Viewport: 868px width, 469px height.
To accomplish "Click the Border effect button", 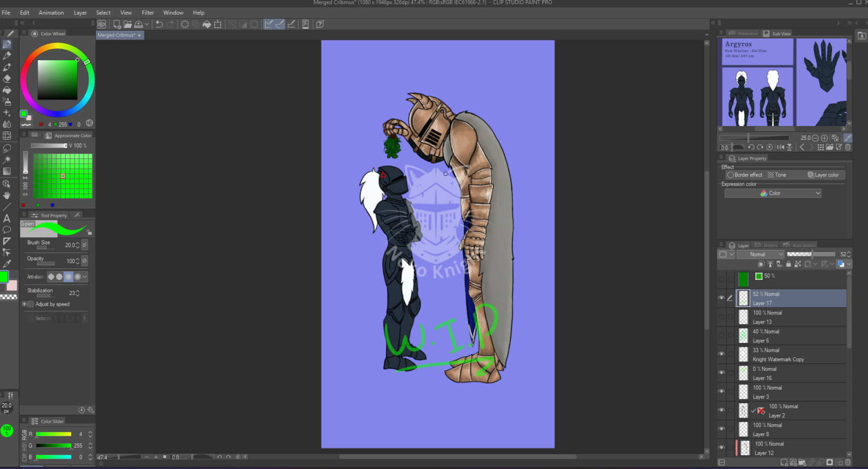I will click(x=745, y=175).
